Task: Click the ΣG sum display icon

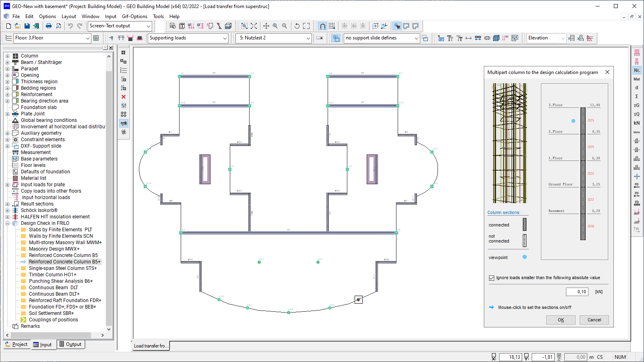Action: (637, 105)
